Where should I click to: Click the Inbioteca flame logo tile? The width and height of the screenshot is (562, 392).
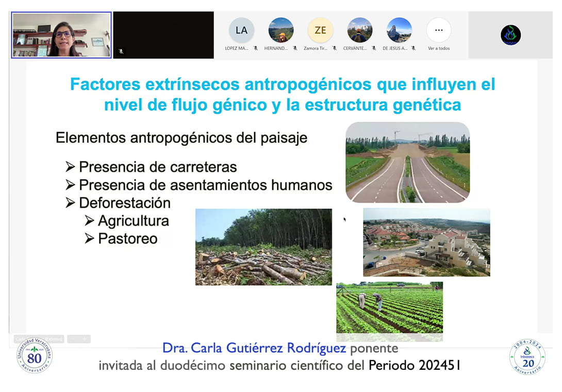pyautogui.click(x=510, y=35)
